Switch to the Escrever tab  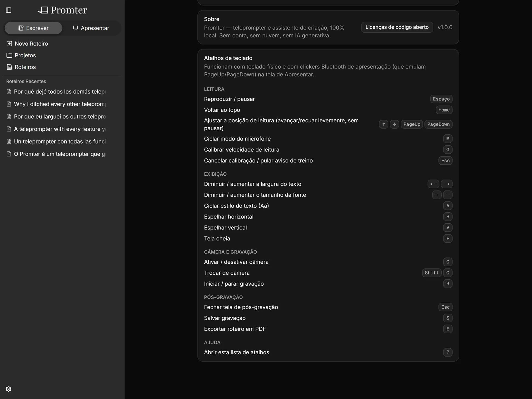33,28
